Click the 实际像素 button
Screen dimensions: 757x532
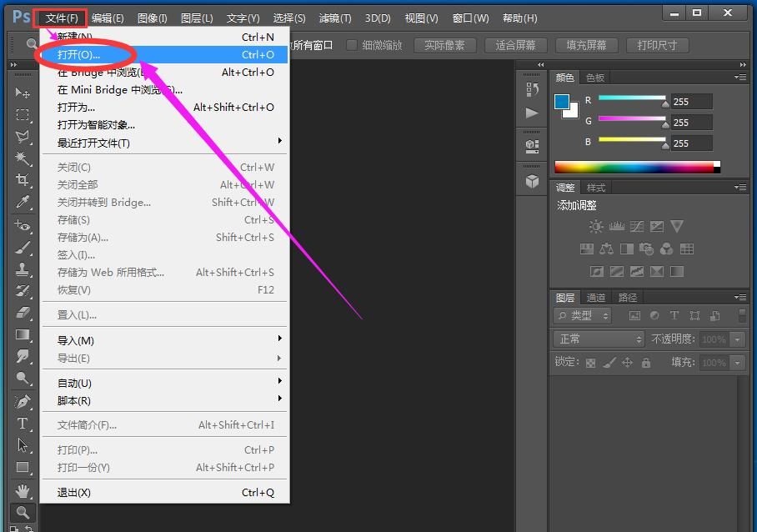(x=444, y=45)
